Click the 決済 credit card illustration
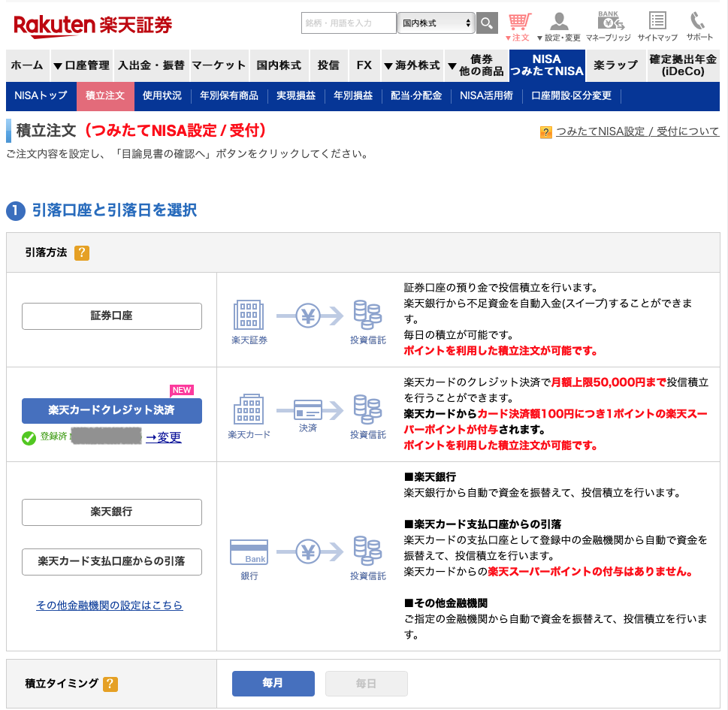Viewport: 728px width, 710px height. [x=308, y=409]
